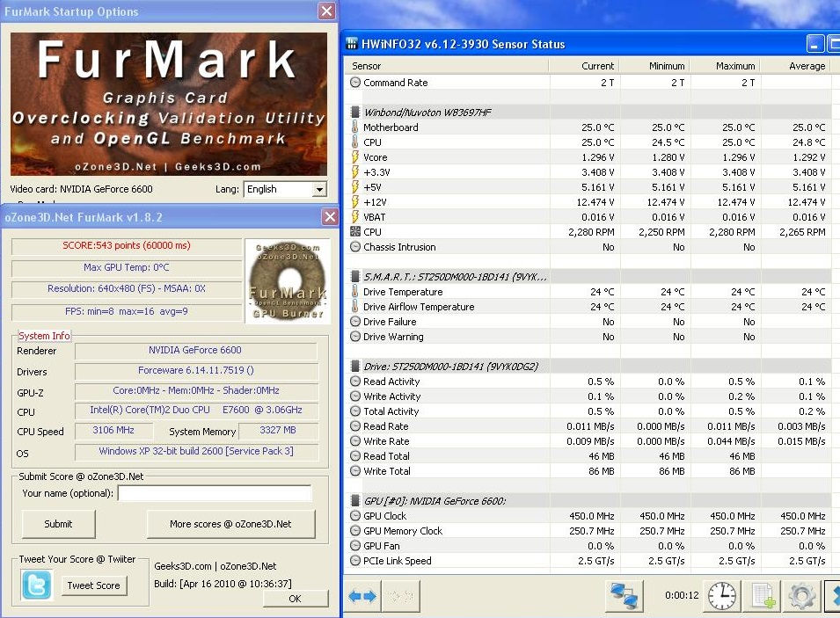Screen dimensions: 840x618
Task: Open HWiNFO sensor settings via the gear icon
Action: pos(801,596)
